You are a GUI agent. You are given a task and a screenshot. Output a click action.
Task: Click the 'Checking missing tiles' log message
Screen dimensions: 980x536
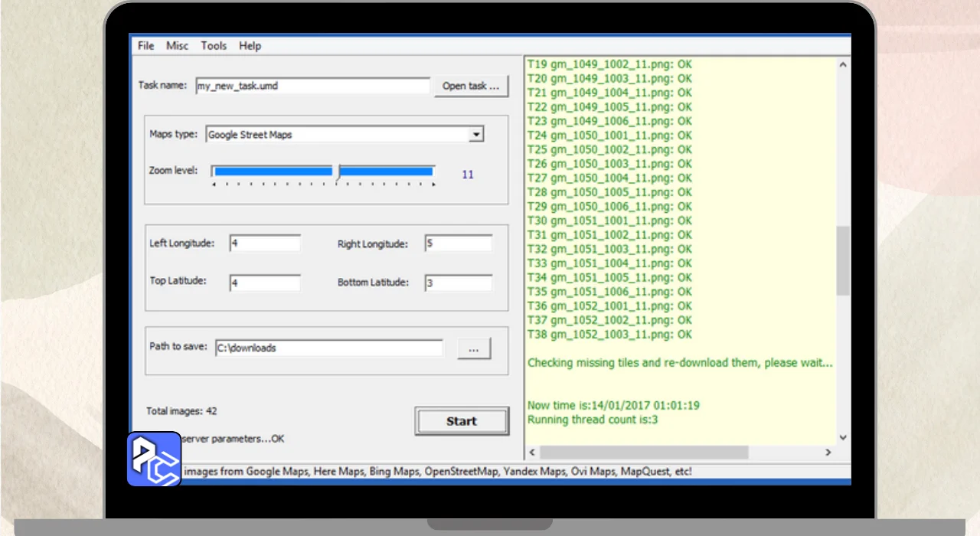pyautogui.click(x=680, y=363)
